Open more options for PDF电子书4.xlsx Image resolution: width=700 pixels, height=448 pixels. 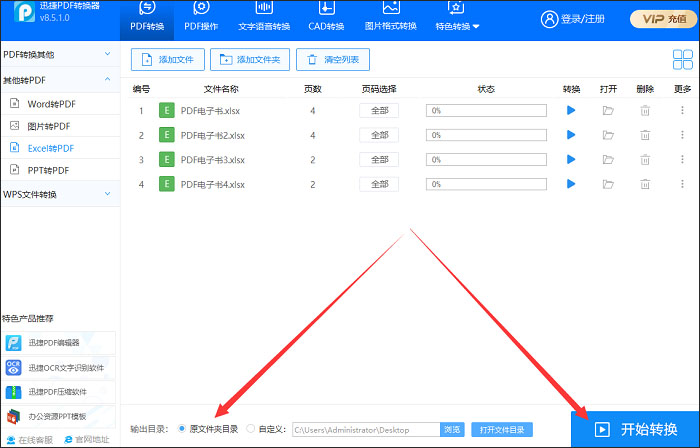pyautogui.click(x=682, y=184)
